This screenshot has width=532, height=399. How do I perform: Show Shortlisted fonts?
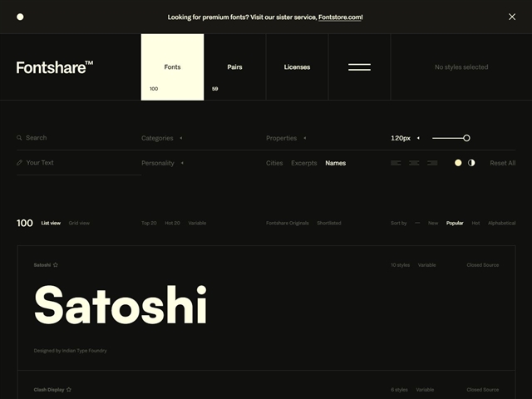click(329, 223)
